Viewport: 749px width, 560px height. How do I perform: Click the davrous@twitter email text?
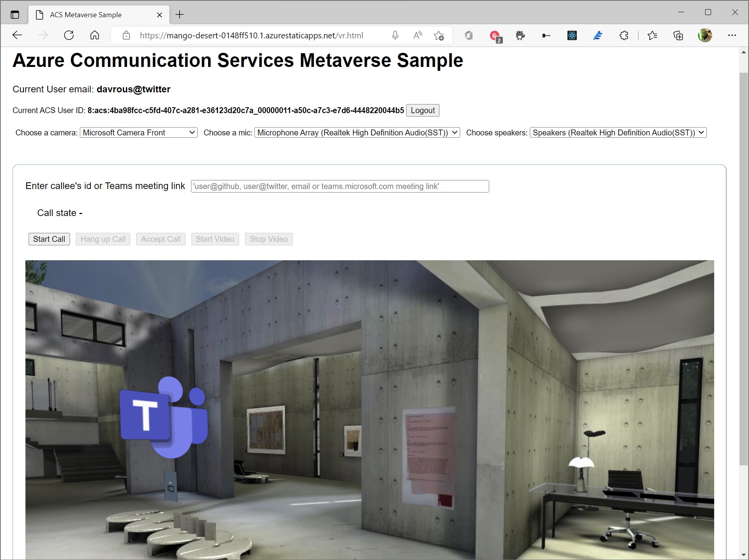pyautogui.click(x=133, y=89)
